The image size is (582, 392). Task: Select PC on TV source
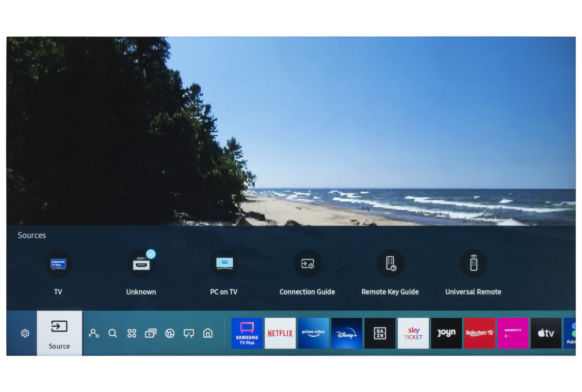tap(224, 264)
